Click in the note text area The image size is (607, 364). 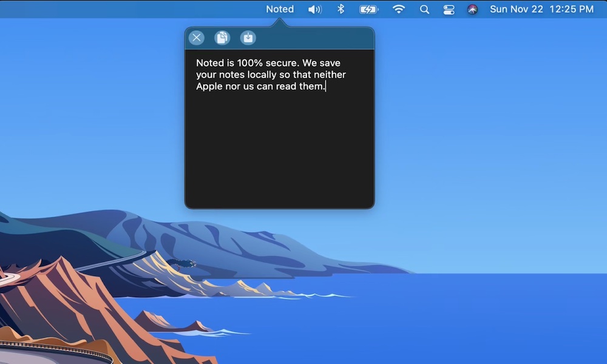click(279, 129)
